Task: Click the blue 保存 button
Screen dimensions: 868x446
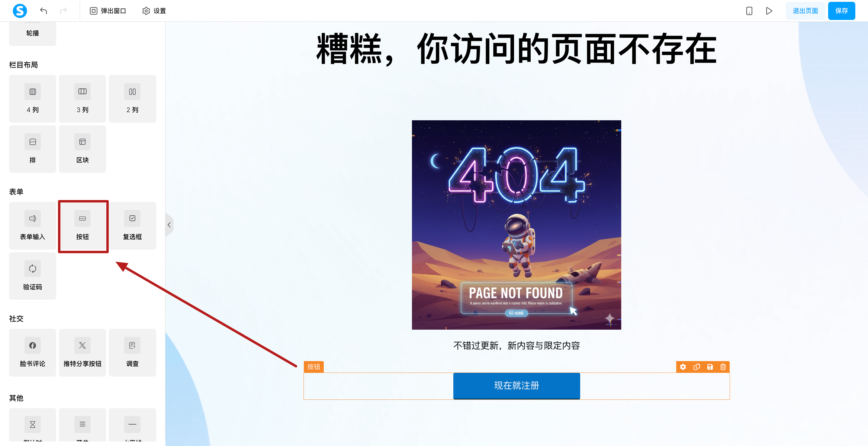Action: click(x=841, y=11)
